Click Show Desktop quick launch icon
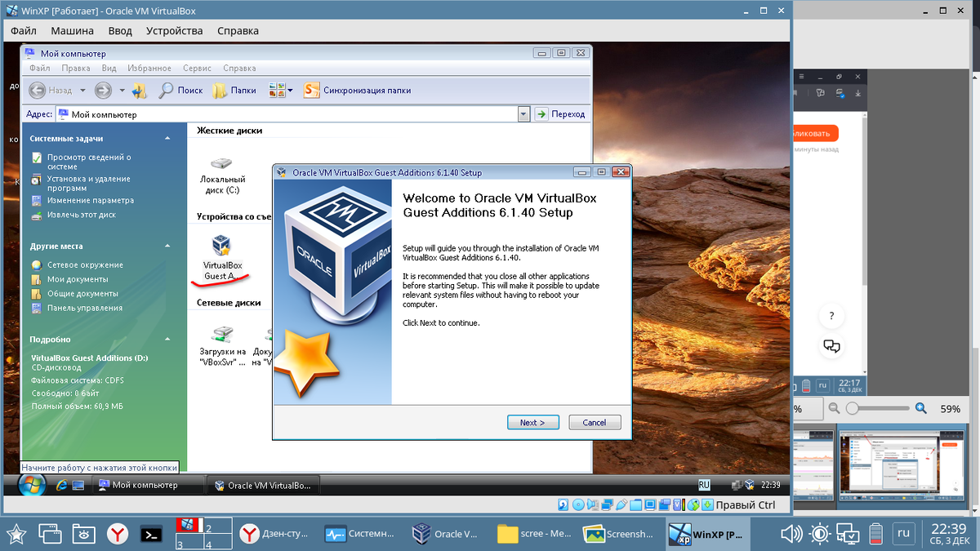Viewport: 980px width, 551px height. (x=78, y=485)
